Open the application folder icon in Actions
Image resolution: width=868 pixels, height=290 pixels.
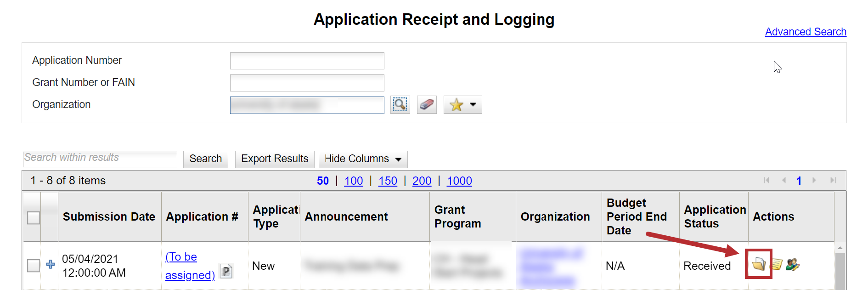759,264
